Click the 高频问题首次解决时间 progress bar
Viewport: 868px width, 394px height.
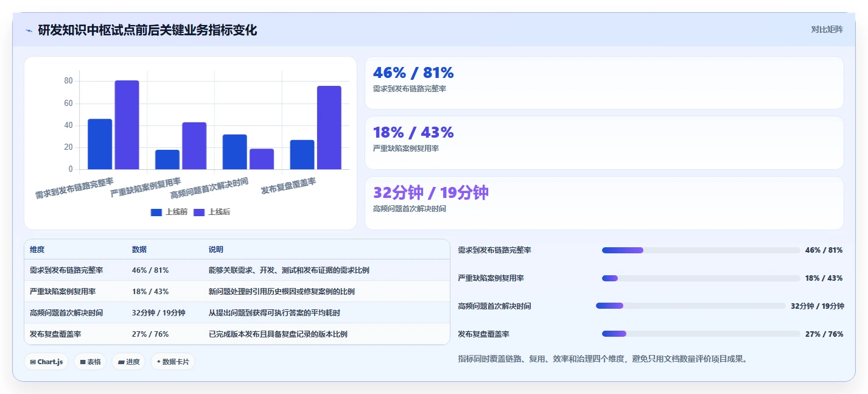[691, 306]
